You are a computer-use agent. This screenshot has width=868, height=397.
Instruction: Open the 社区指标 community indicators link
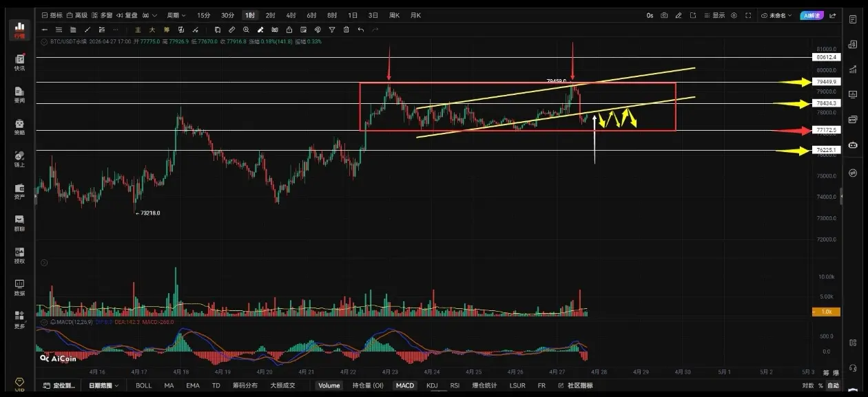click(576, 385)
